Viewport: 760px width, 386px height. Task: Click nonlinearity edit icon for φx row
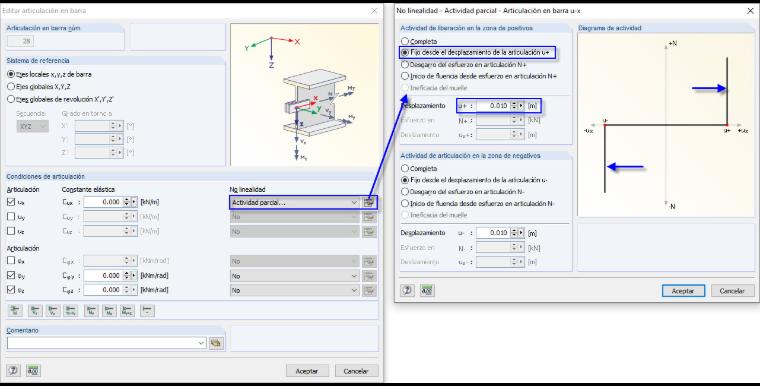[369, 261]
